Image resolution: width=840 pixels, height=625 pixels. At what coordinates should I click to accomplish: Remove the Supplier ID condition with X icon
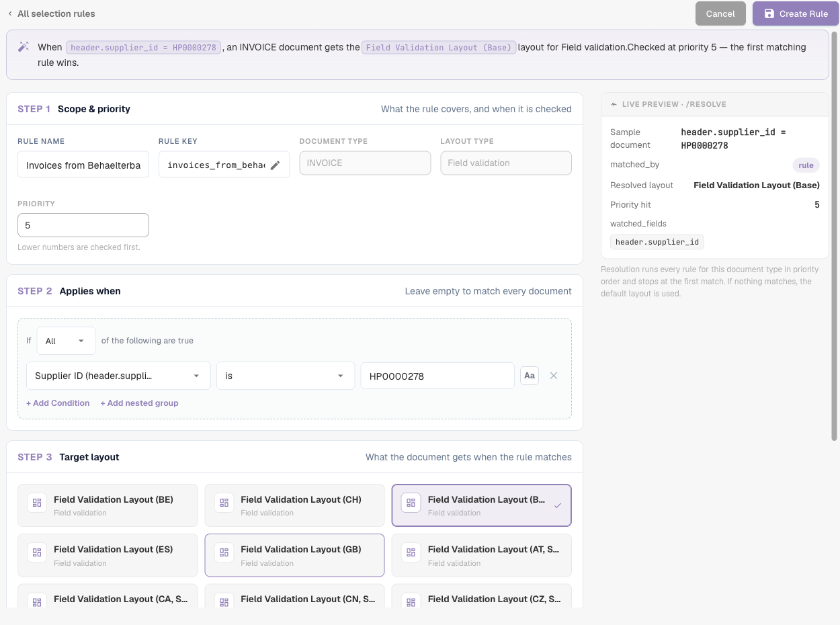554,376
